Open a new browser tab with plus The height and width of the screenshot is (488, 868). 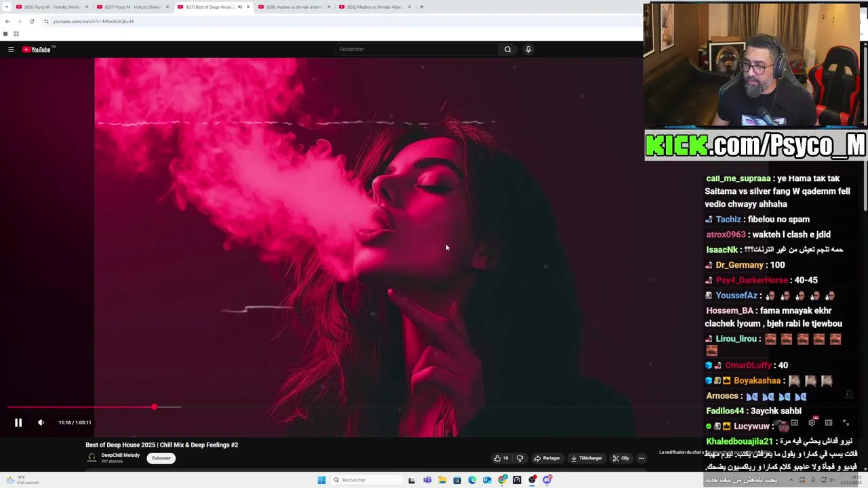tap(422, 7)
